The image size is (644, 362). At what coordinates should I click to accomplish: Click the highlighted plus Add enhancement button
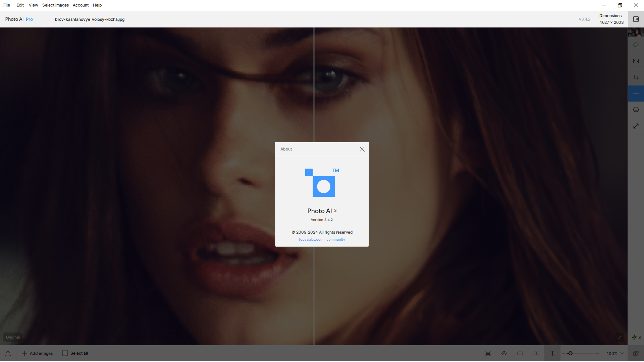(x=636, y=94)
